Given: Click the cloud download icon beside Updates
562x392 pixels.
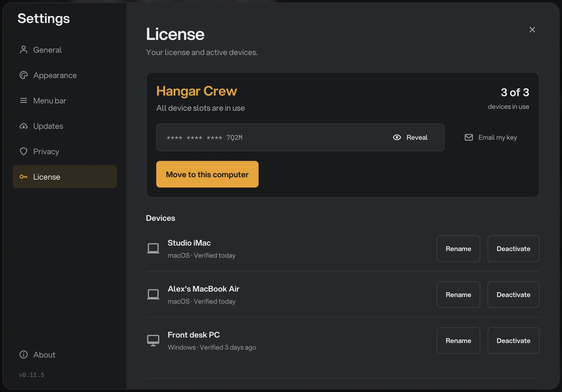Looking at the screenshot, I should pos(24,126).
